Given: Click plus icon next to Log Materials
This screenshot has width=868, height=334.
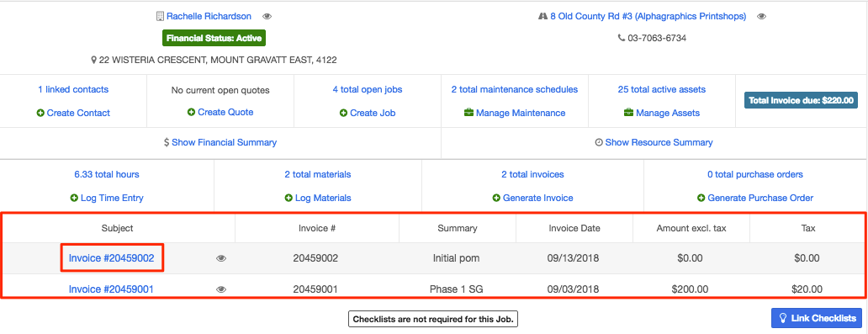Looking at the screenshot, I should pos(288,198).
